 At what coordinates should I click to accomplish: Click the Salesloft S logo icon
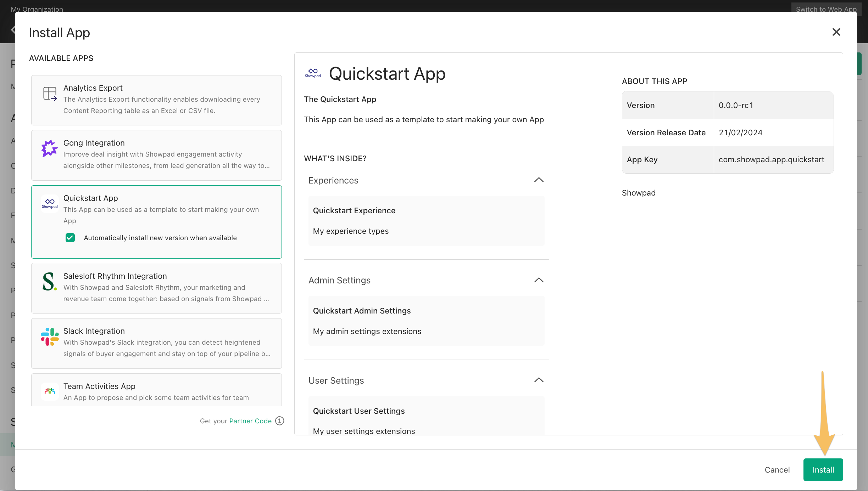50,282
